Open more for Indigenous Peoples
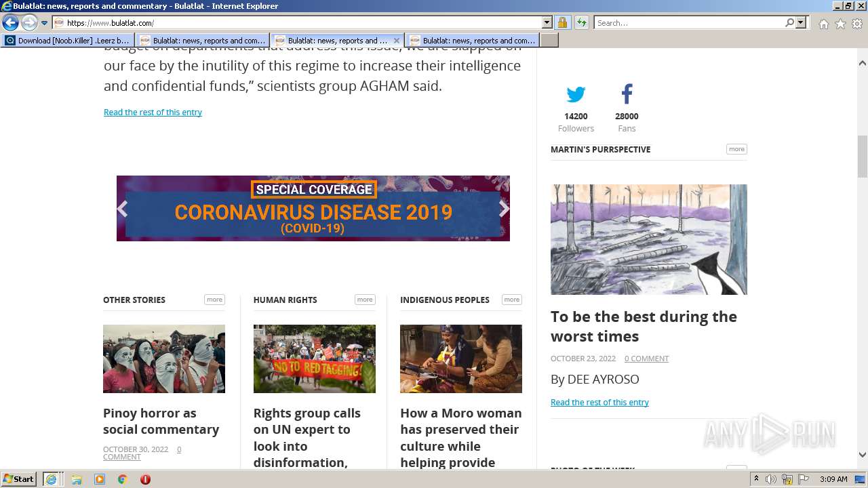This screenshot has width=868, height=488. [x=512, y=300]
